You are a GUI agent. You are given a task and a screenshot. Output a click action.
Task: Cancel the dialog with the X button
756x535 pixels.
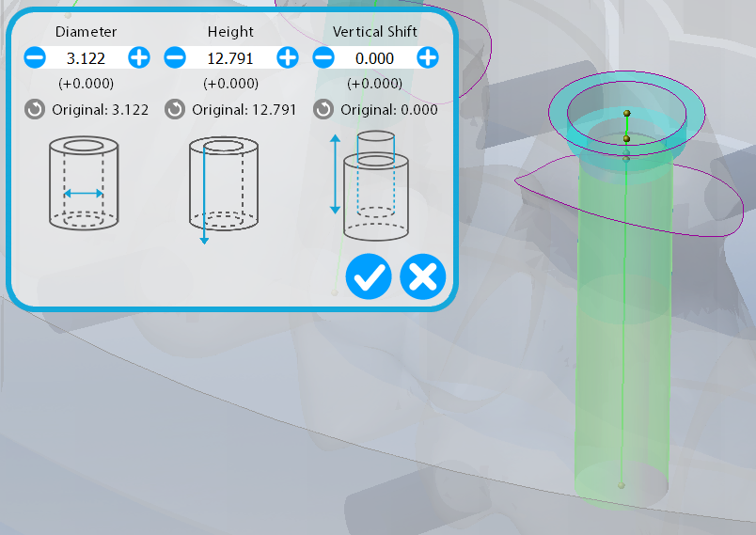pos(423,276)
